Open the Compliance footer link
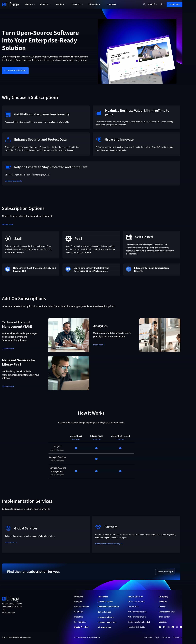The image size is (196, 644). [x=166, y=637]
